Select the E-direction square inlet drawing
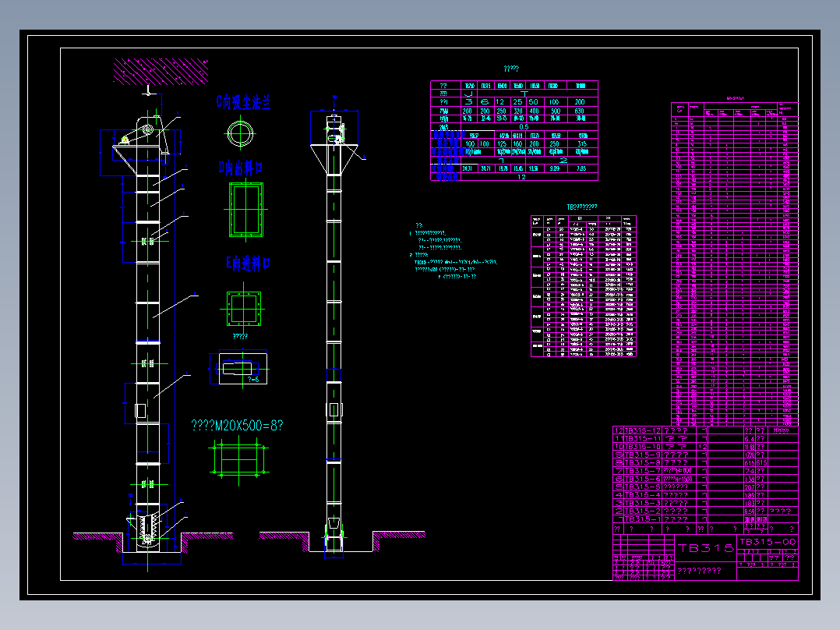This screenshot has height=630, width=840. coord(244,309)
